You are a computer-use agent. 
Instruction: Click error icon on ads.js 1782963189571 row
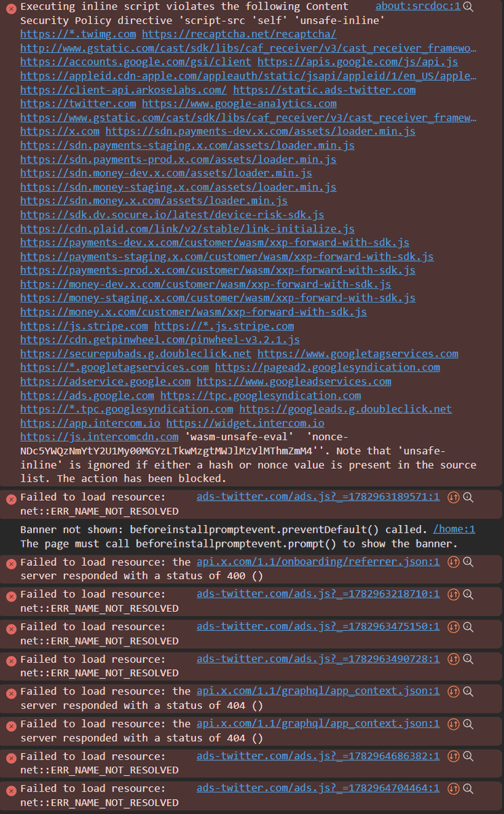11,499
